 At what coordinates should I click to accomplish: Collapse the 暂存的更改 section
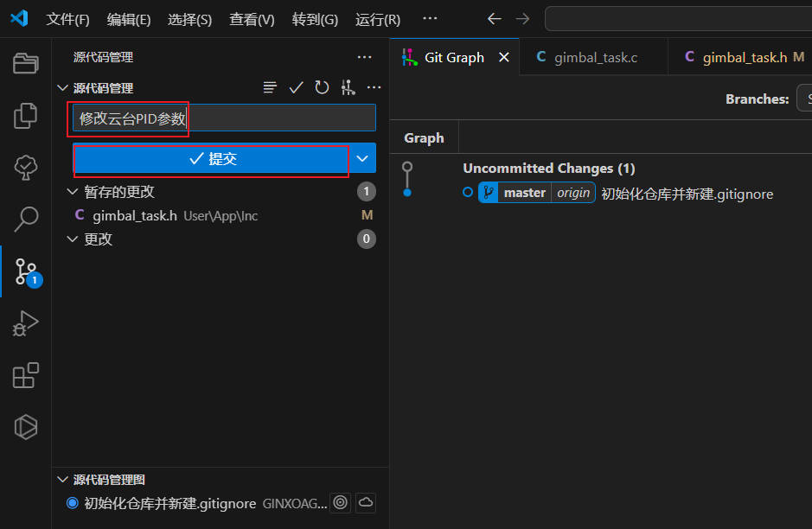click(73, 192)
